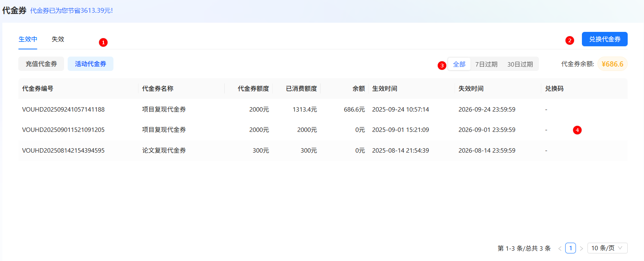Switch to the 生效中 tab
Screen dimensions: 644x261
pos(28,39)
